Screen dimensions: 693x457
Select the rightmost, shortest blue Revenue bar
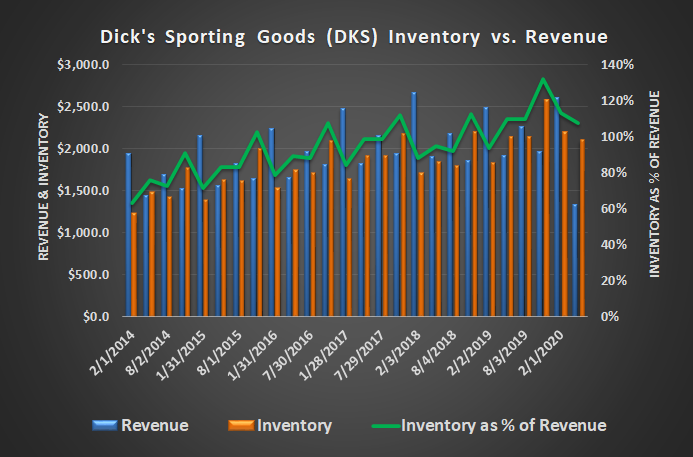(574, 260)
